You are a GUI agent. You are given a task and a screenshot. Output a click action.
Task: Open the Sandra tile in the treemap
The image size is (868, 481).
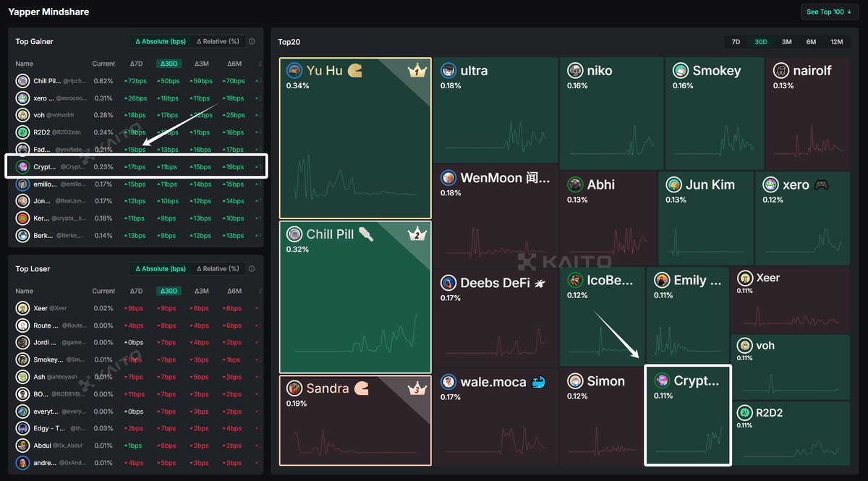[355, 420]
